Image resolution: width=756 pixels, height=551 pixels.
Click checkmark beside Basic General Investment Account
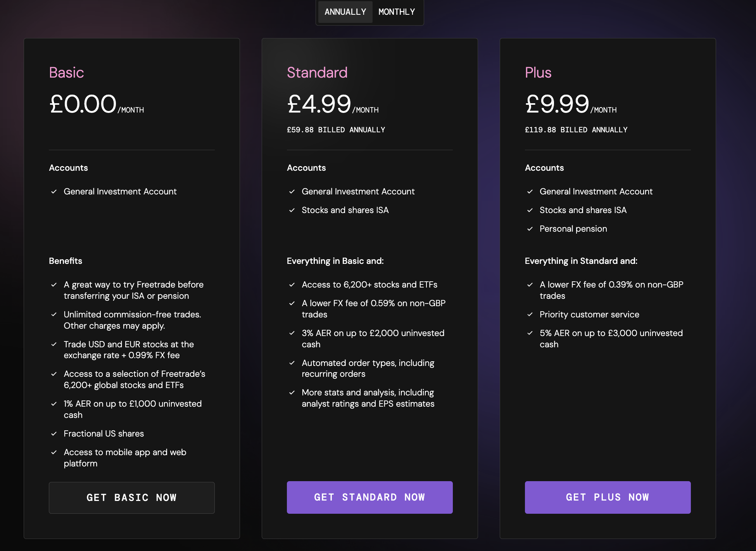(54, 192)
